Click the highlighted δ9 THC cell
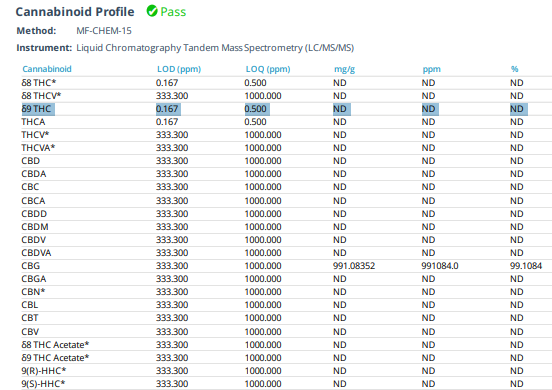552x390 pixels. click(38, 109)
